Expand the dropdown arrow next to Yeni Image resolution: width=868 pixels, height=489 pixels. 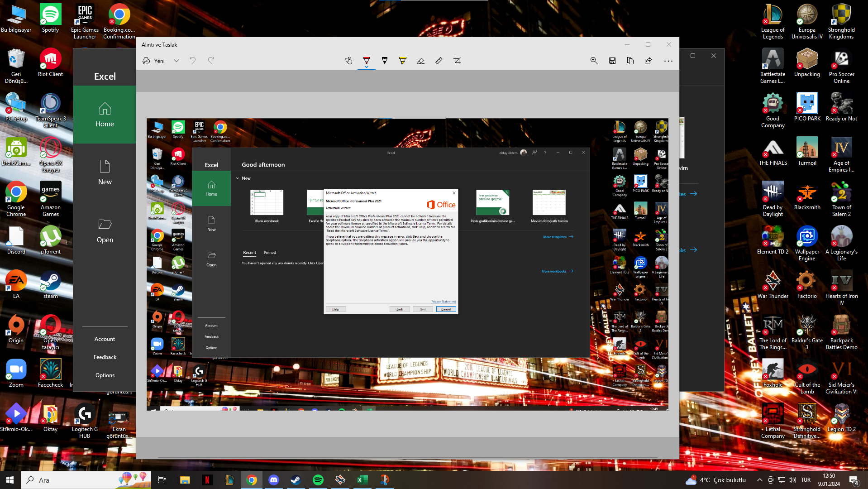point(176,61)
